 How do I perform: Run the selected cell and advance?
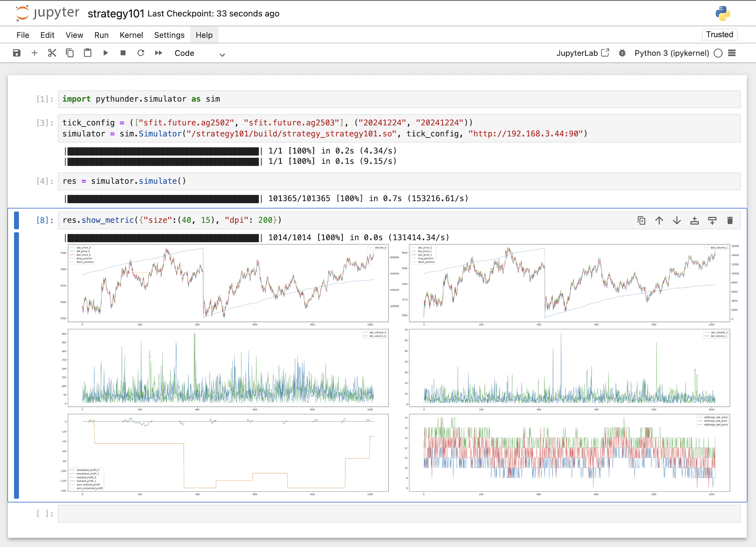coord(105,53)
